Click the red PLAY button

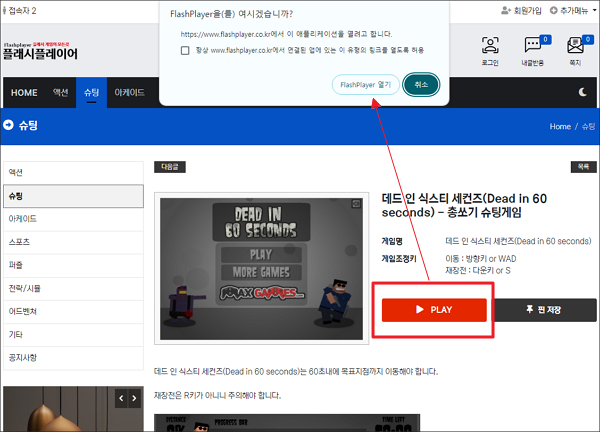coord(434,310)
